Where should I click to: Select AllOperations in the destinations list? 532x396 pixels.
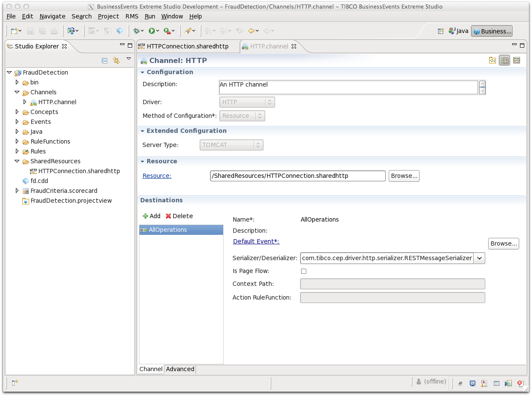(x=181, y=230)
